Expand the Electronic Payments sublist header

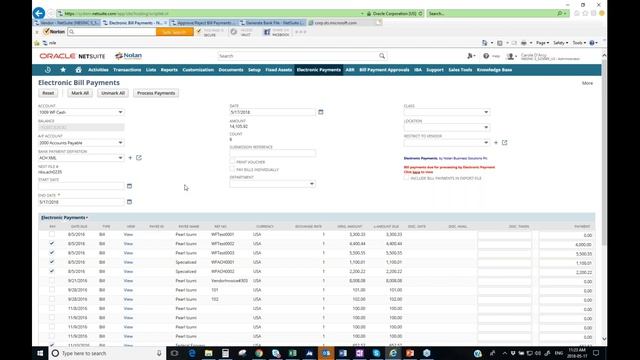click(x=64, y=218)
